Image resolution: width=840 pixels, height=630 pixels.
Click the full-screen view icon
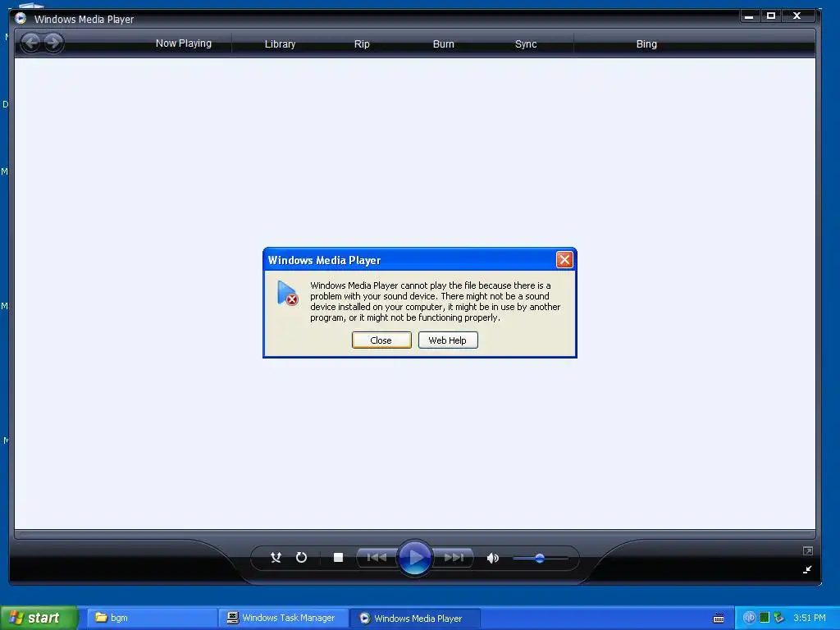coord(808,550)
